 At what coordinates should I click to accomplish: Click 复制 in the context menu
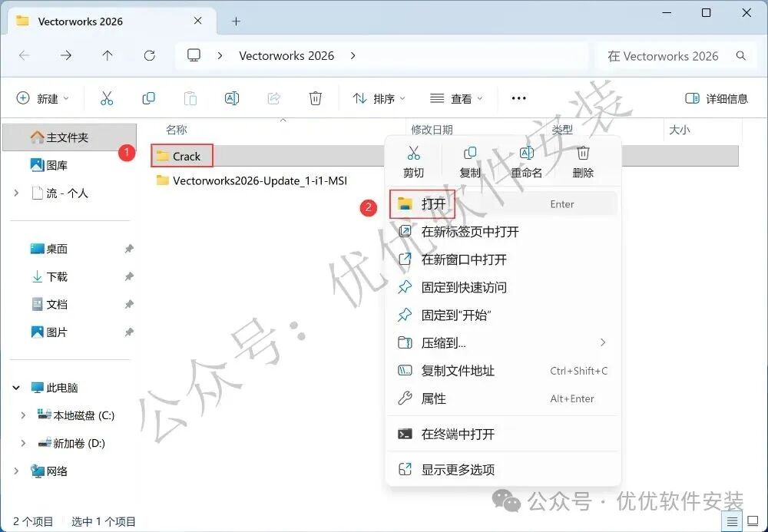pos(470,160)
